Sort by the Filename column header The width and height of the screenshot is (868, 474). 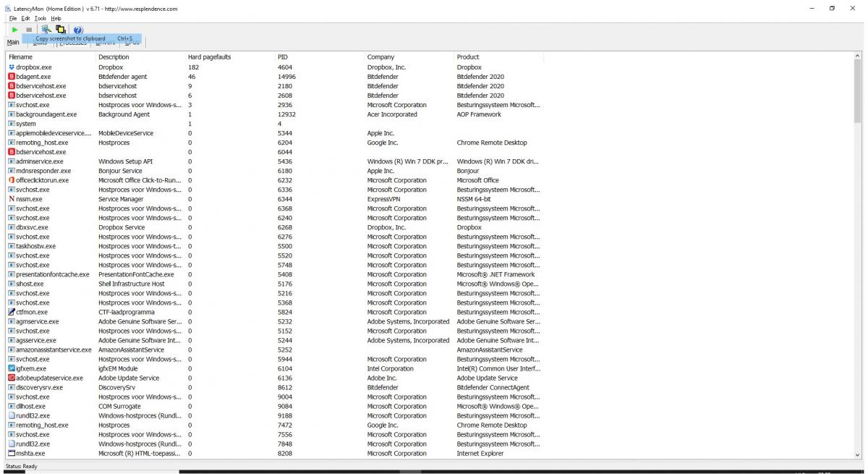(x=50, y=56)
